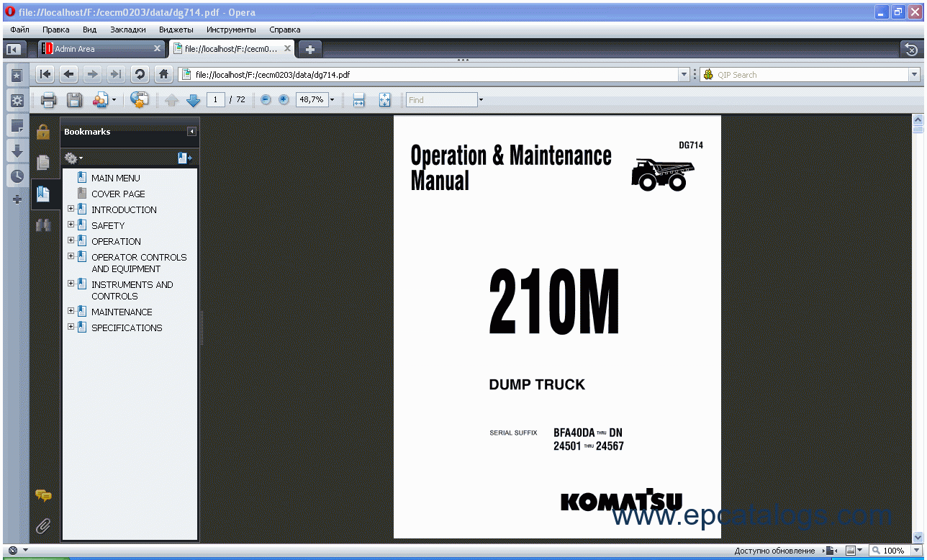The height and width of the screenshot is (560, 927).
Task: Open Opera downloads panel
Action: pos(17,151)
